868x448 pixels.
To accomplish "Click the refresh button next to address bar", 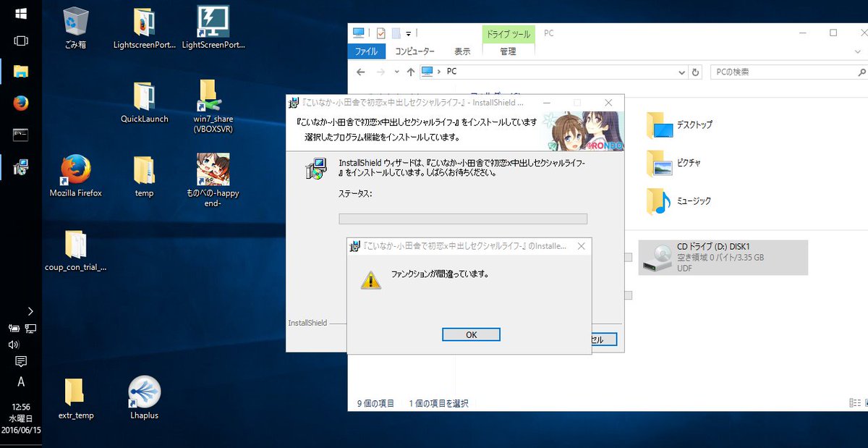I will click(696, 72).
